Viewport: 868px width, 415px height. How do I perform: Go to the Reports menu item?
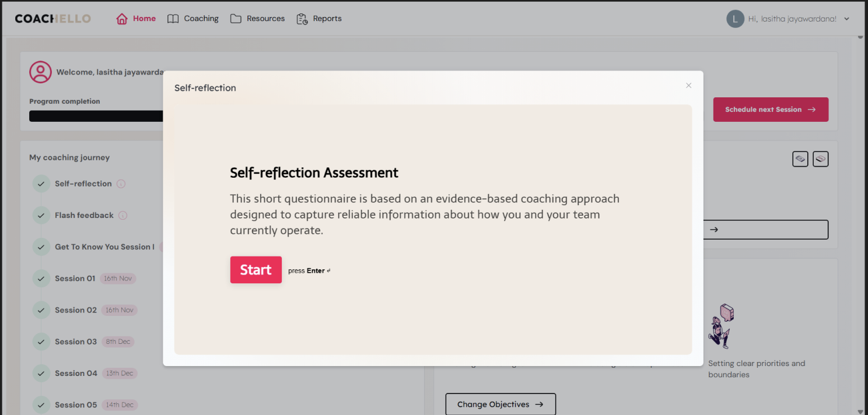[327, 19]
